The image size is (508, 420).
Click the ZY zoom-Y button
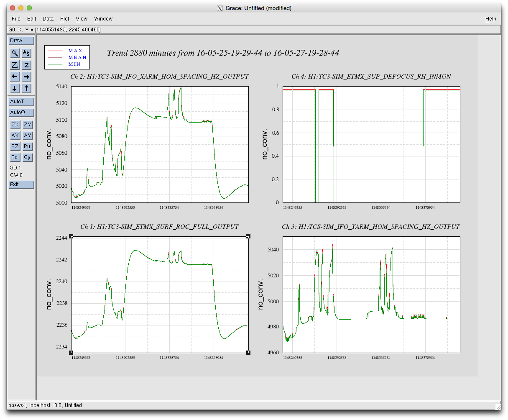(x=27, y=125)
